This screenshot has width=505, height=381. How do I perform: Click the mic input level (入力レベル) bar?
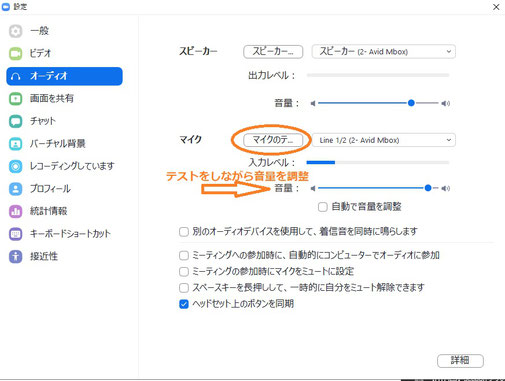click(378, 163)
